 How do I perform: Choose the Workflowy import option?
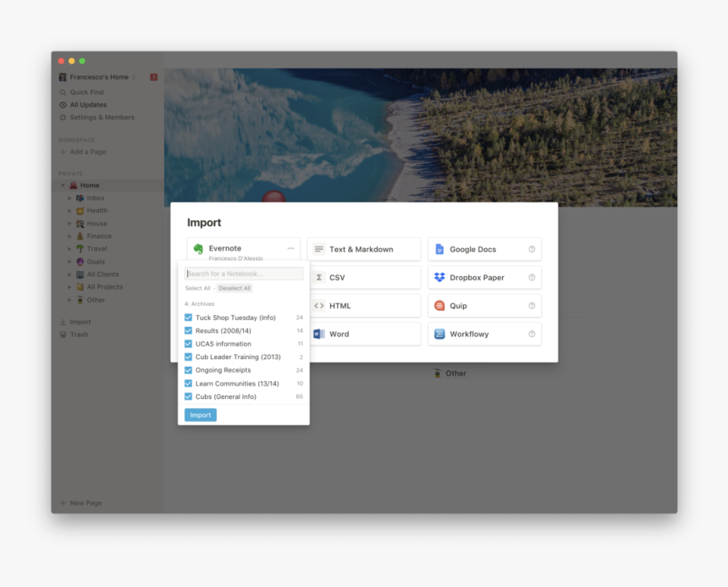[x=485, y=334]
